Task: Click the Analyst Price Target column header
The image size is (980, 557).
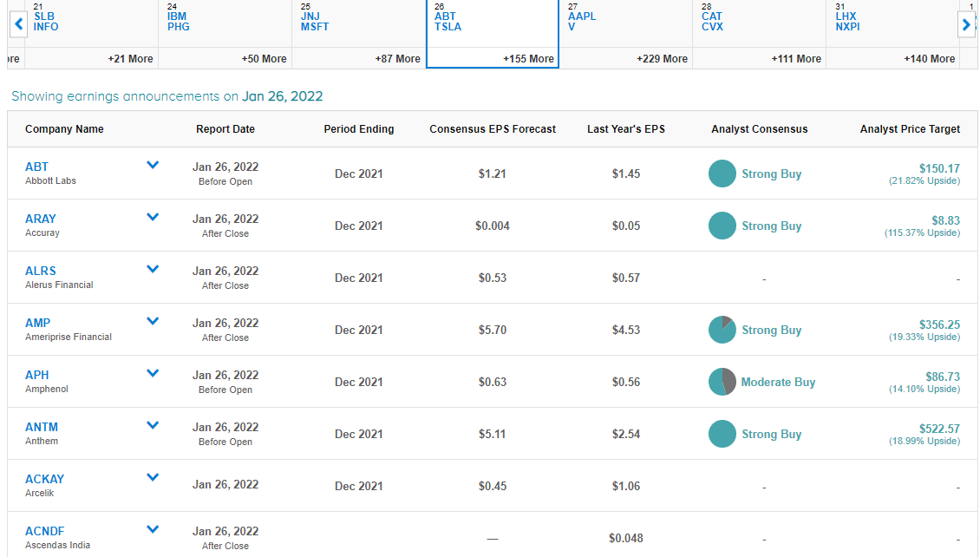Action: tap(910, 128)
